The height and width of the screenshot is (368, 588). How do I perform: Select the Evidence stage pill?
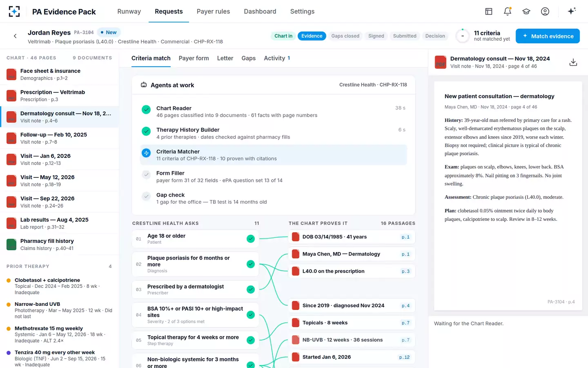[x=312, y=36]
